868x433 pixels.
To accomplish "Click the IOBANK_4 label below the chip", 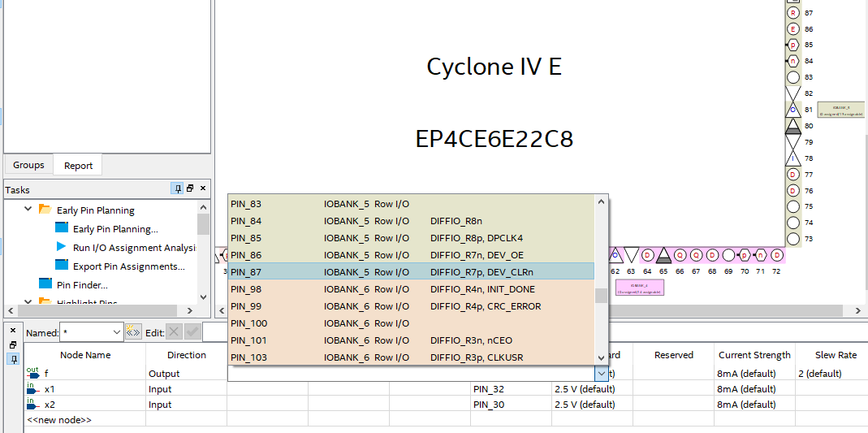I will (639, 288).
